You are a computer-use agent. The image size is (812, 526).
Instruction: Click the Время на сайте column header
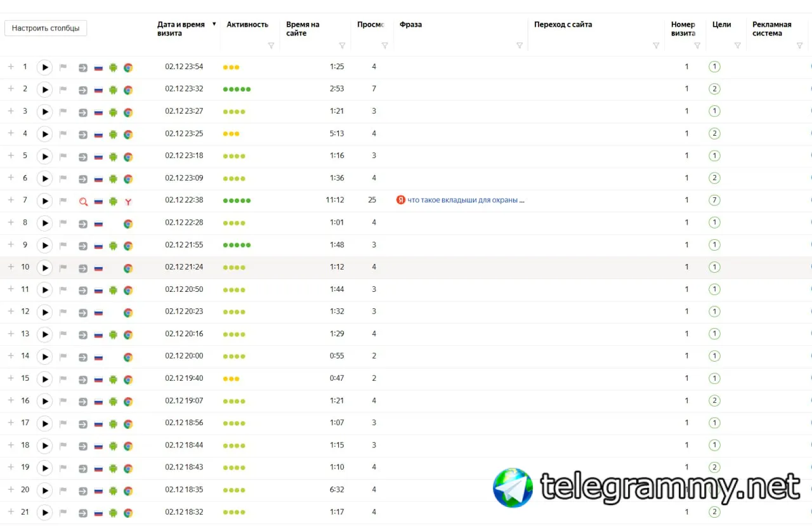tap(303, 29)
